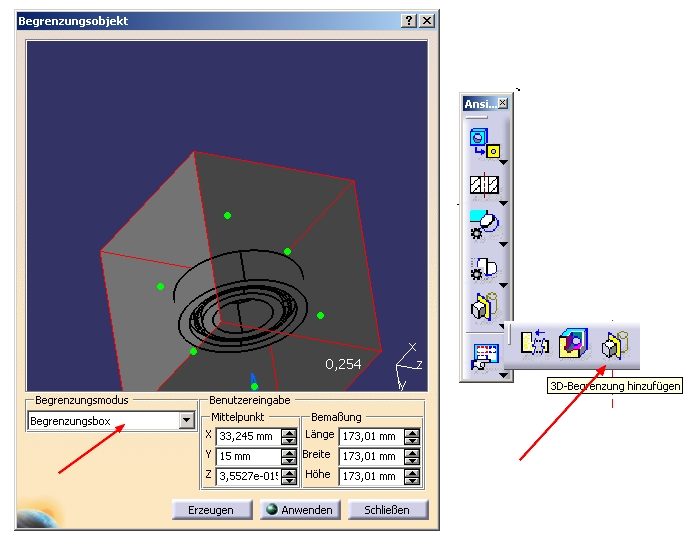Viewport: 693px width, 539px height.
Task: Decrease Mittelpunkt X with down spinner
Action: tap(289, 440)
